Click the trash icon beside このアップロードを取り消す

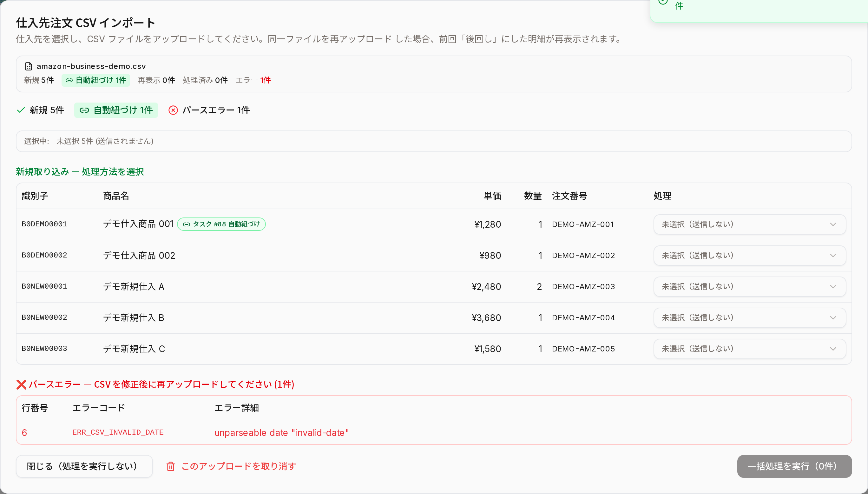coord(170,466)
